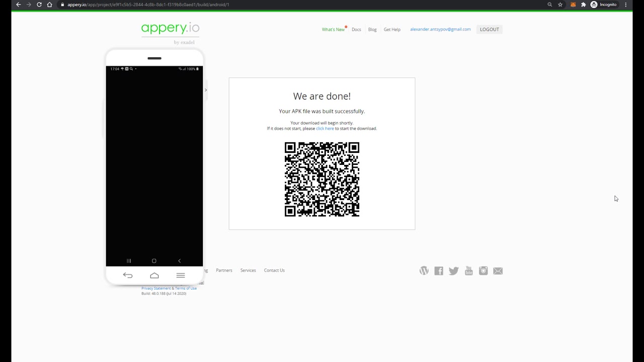Open the Instagram social icon

point(484,271)
